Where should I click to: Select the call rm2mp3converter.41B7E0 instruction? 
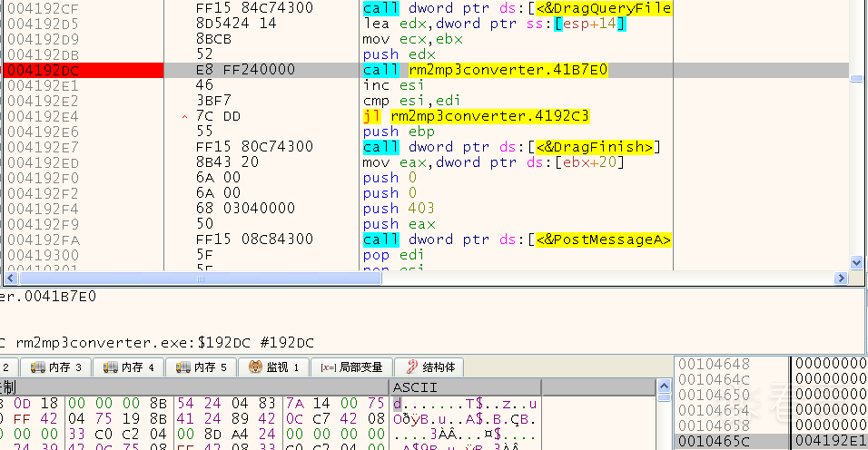485,70
